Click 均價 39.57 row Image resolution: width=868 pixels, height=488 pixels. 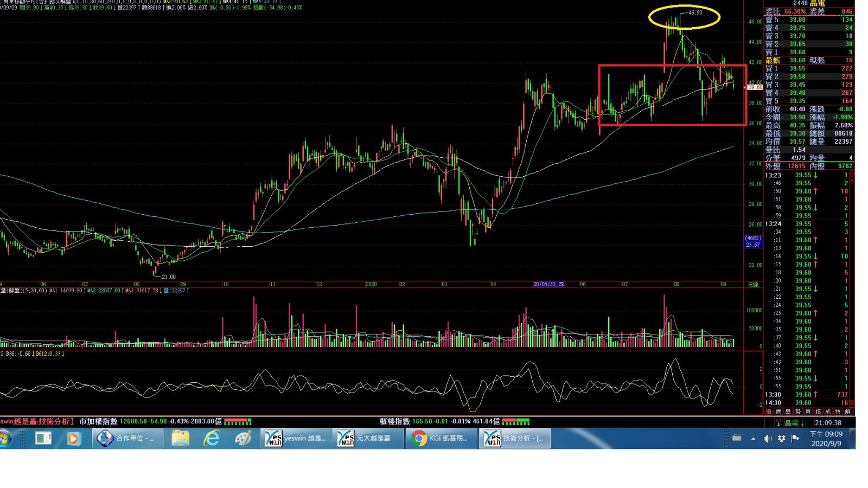click(x=787, y=142)
